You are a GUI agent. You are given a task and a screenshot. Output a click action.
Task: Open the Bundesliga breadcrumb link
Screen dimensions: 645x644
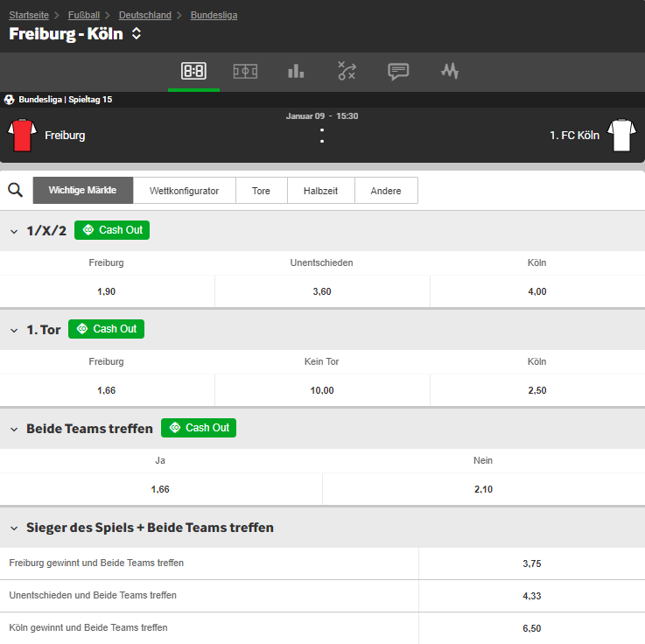(214, 15)
